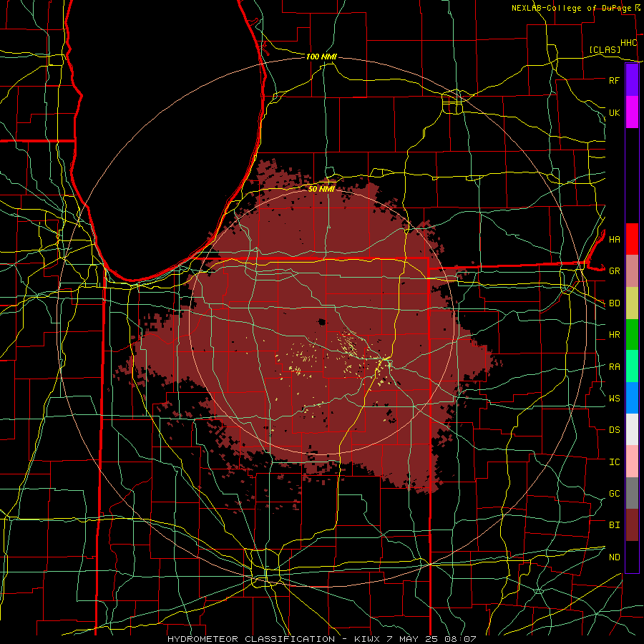Click the RF legend label
Screen dimensions: 644x644
pos(614,80)
